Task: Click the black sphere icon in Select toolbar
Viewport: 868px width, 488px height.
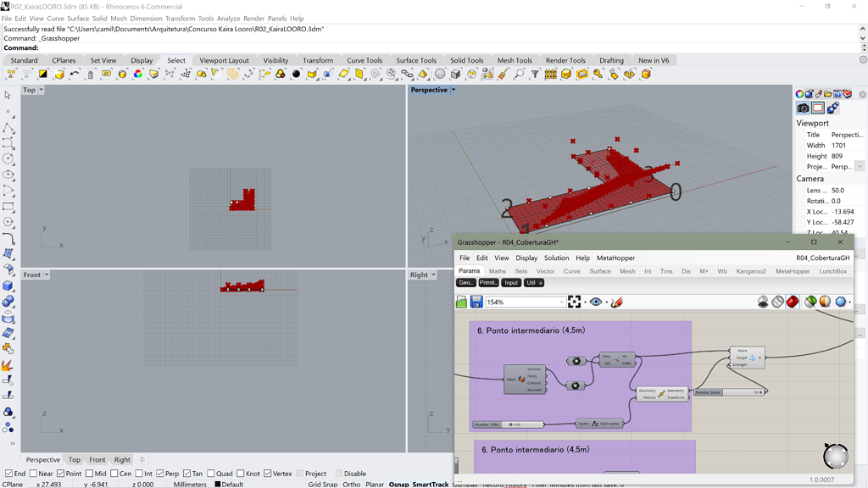Action: coord(296,74)
